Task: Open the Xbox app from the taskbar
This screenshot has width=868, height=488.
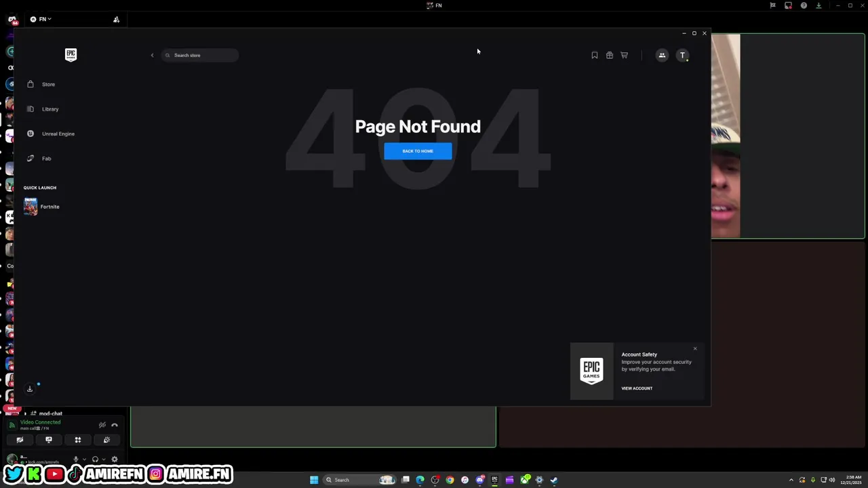Action: (525, 480)
